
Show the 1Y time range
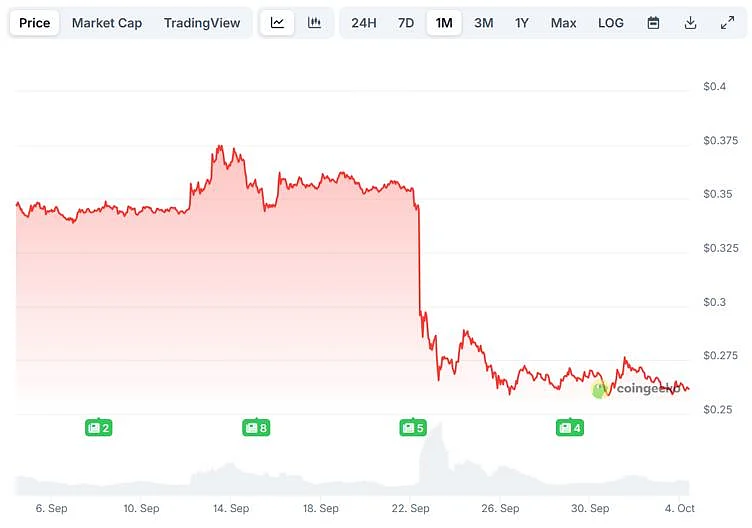tap(522, 23)
